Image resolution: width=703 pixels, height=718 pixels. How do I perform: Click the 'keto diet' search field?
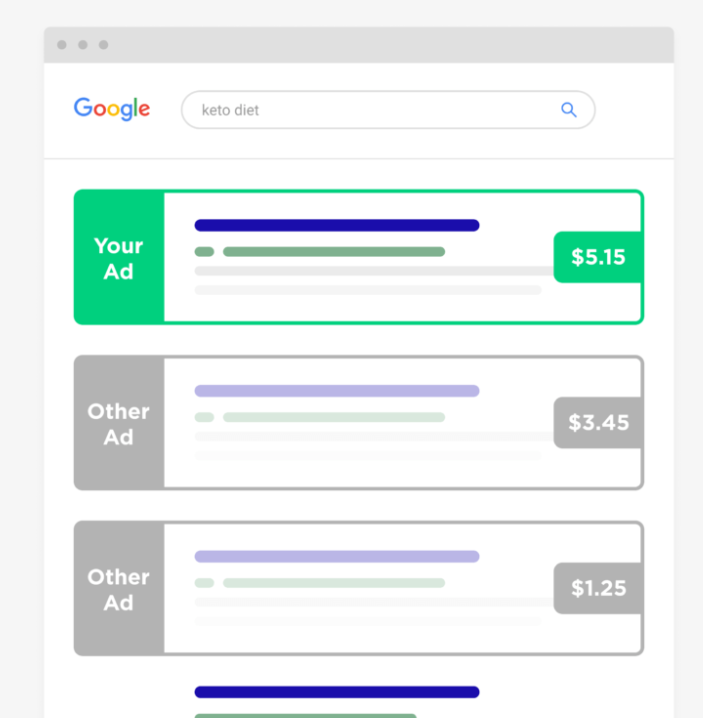388,110
